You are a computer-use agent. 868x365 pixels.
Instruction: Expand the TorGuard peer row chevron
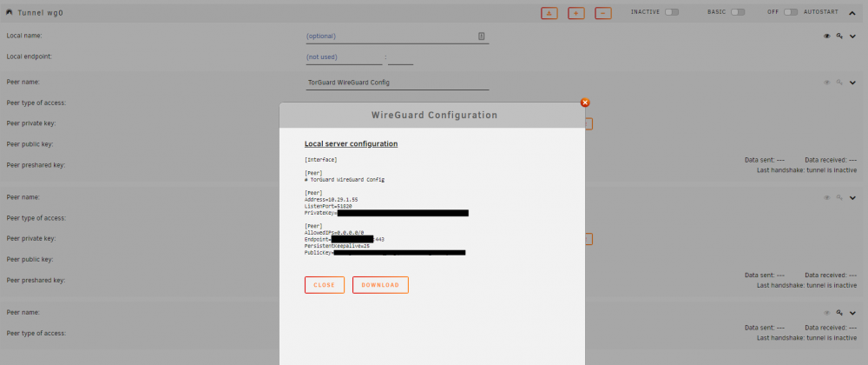pos(852,83)
